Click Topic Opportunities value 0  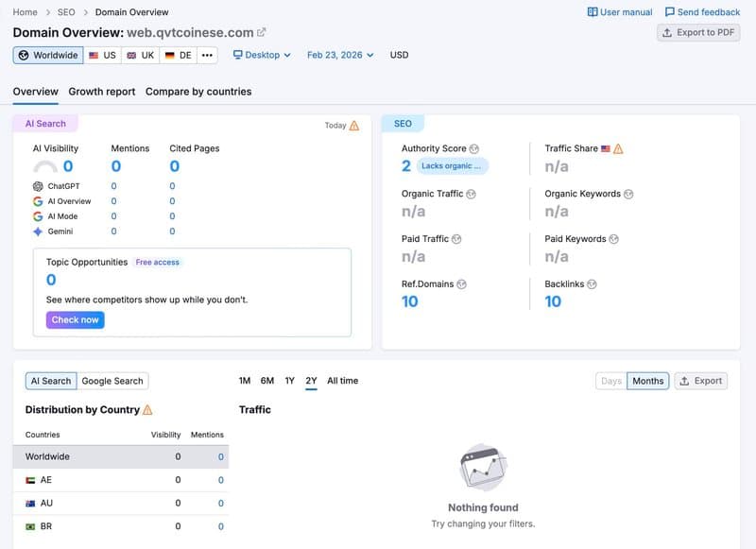click(x=51, y=280)
